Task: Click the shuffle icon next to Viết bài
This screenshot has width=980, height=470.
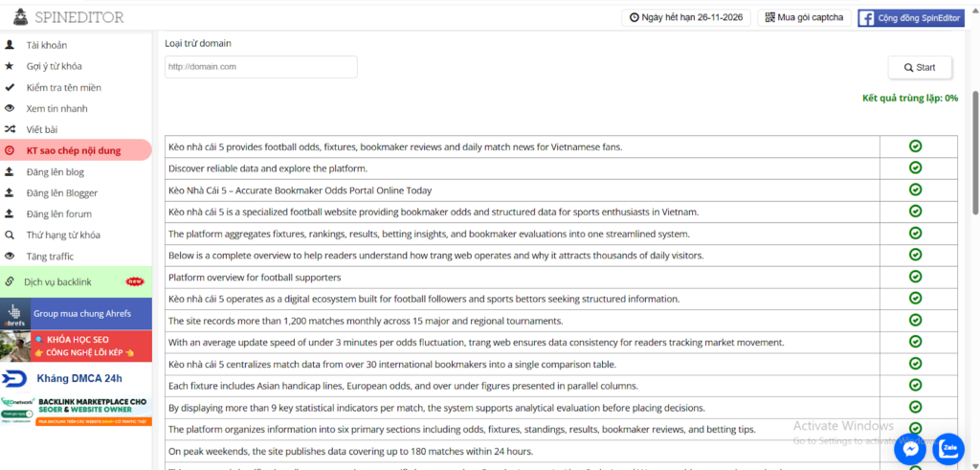Action: coord(10,129)
